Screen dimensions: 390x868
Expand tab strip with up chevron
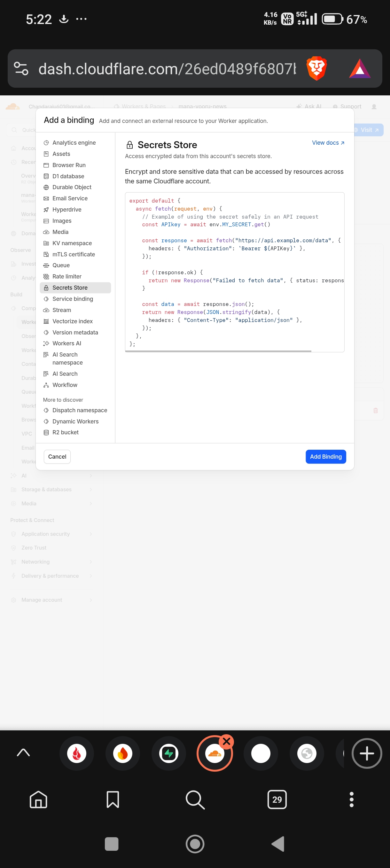[23, 753]
